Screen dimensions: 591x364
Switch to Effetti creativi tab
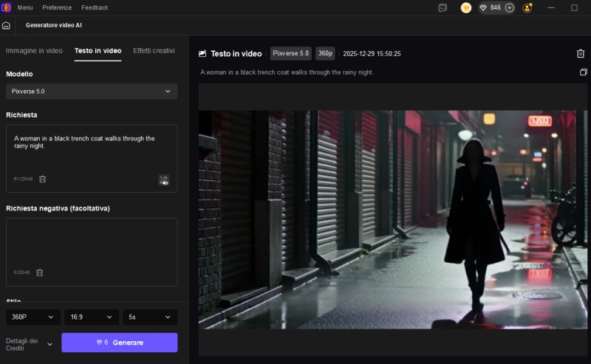(154, 51)
